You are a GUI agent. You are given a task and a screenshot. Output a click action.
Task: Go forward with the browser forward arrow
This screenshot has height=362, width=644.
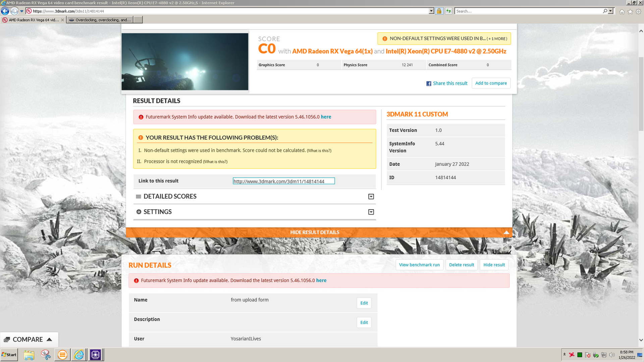14,11
